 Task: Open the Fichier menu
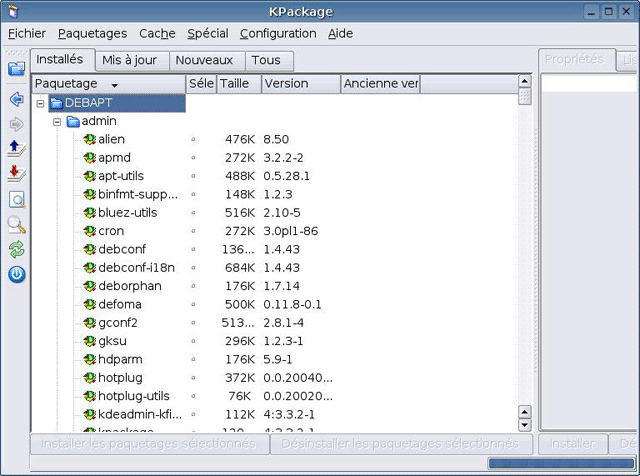[27, 33]
